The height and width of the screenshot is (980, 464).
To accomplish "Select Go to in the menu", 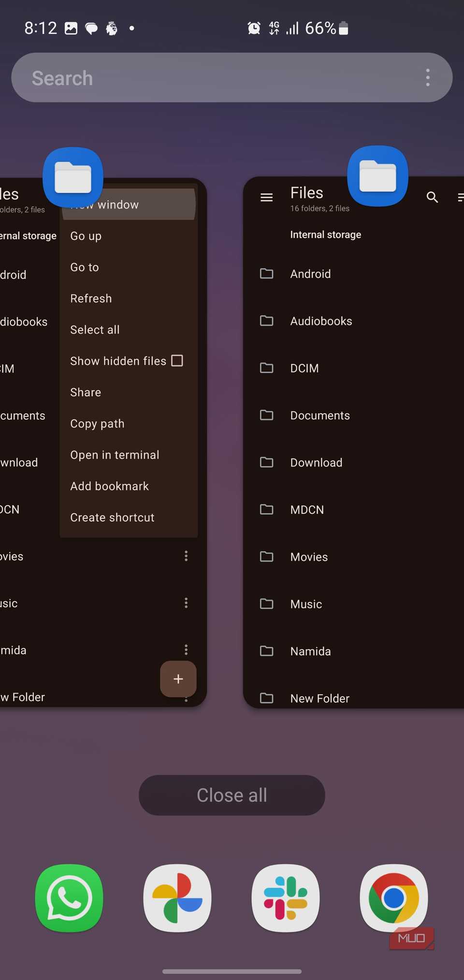I will (129, 267).
